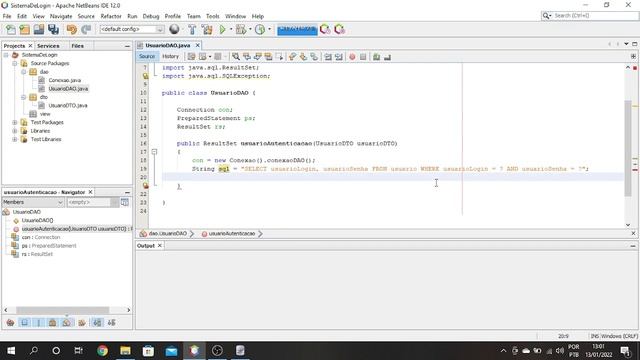Image resolution: width=640 pixels, height=360 pixels.
Task: Run the project with green play icon
Action: pos(222,29)
